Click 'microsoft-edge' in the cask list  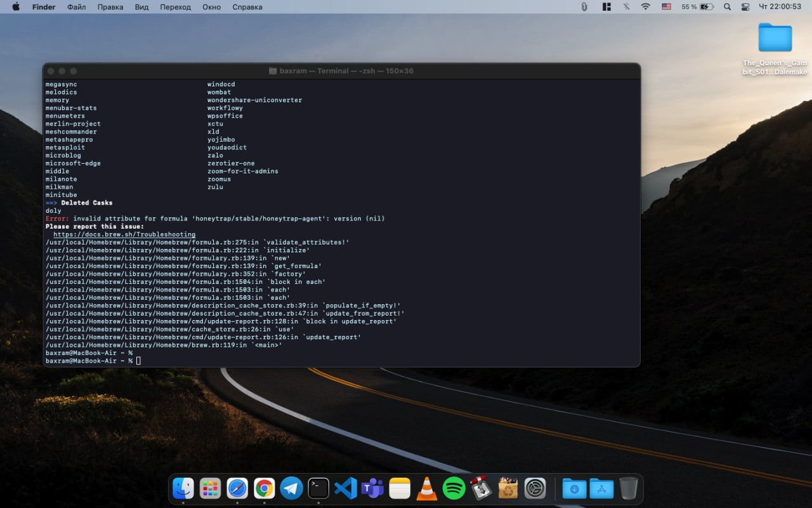73,163
